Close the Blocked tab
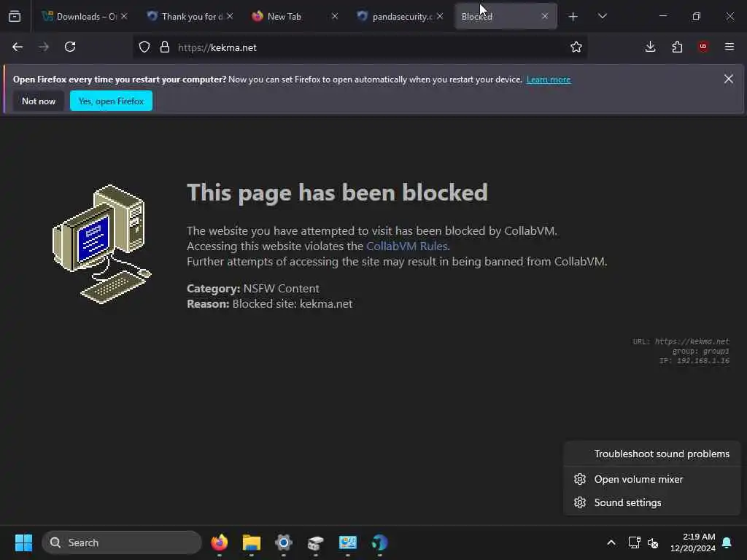Screen dimensions: 747x560 (x=545, y=16)
